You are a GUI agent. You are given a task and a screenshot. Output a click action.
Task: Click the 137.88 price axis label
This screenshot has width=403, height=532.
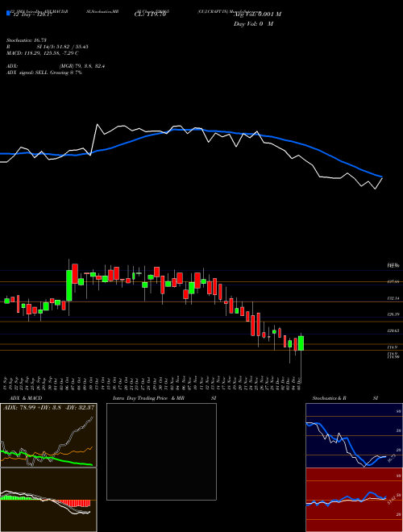click(x=393, y=282)
